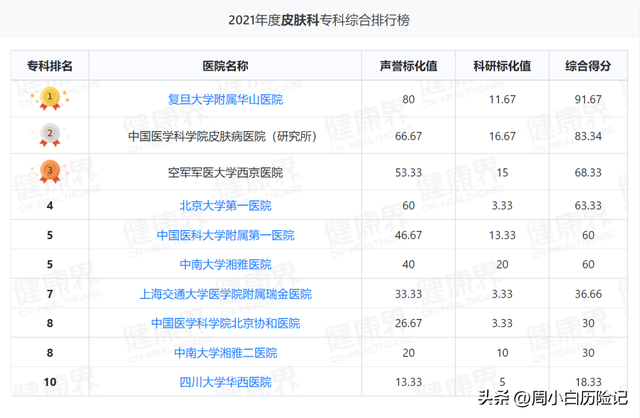Screen dimensions: 640x418
Task: Click the 科研标化值 column header
Action: click(x=502, y=66)
